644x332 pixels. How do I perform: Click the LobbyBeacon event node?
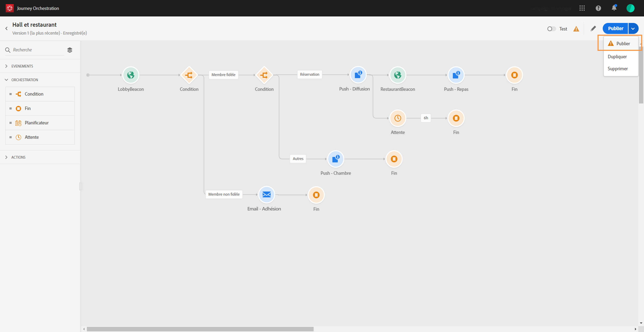pyautogui.click(x=130, y=75)
